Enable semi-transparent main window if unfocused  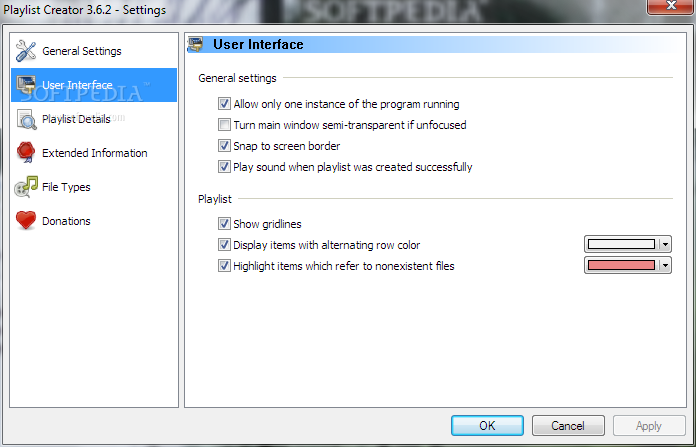click(224, 125)
